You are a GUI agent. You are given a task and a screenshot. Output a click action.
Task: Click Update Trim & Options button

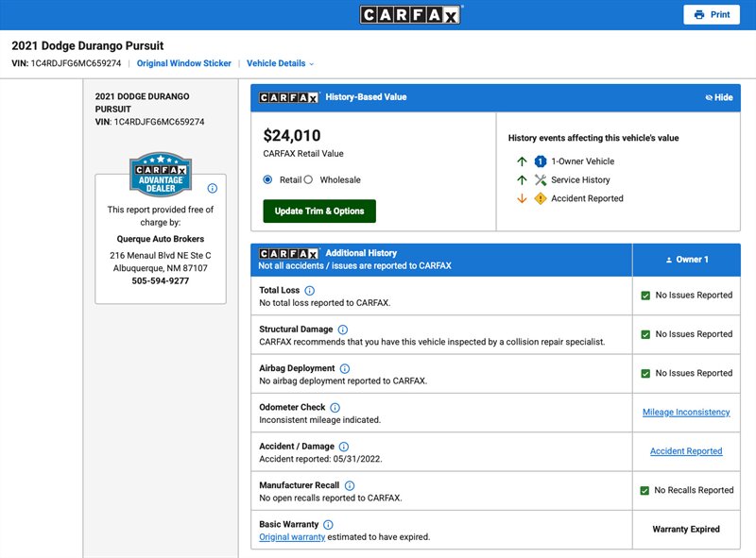319,211
